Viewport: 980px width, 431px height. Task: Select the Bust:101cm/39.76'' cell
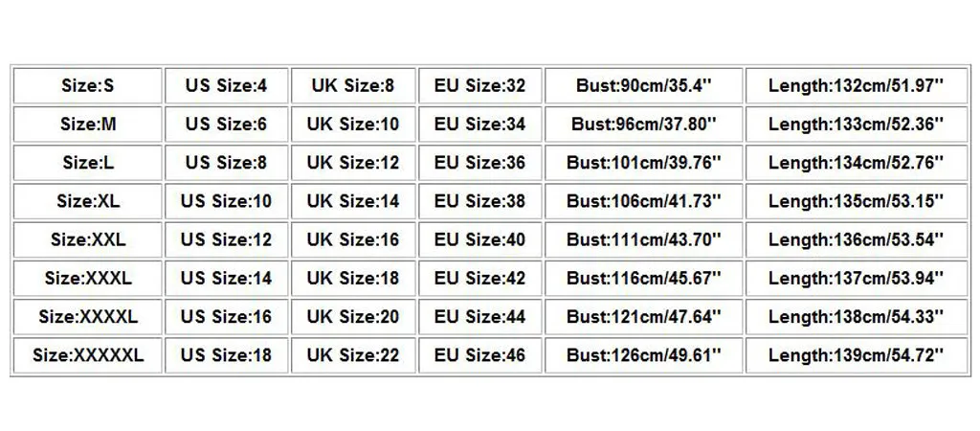[644, 163]
